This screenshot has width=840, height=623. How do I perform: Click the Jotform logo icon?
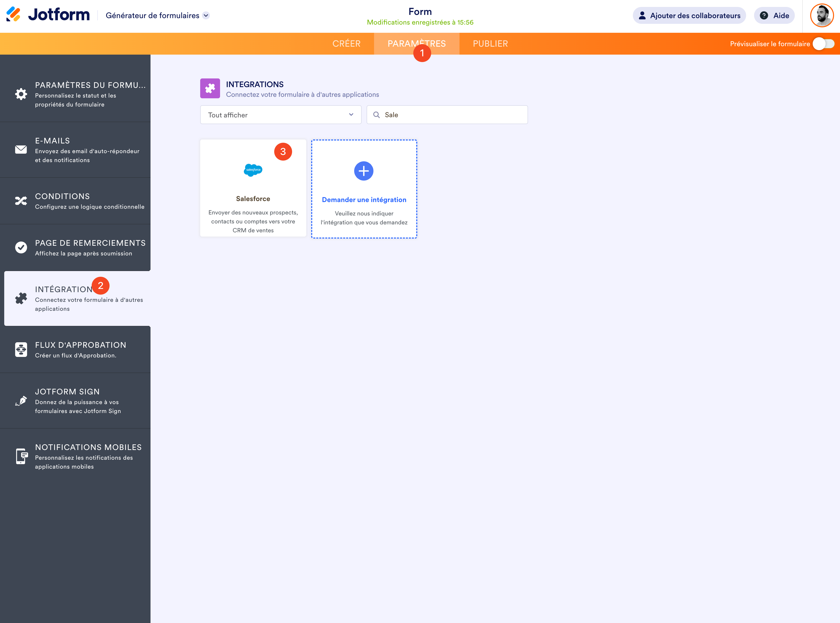13,14
